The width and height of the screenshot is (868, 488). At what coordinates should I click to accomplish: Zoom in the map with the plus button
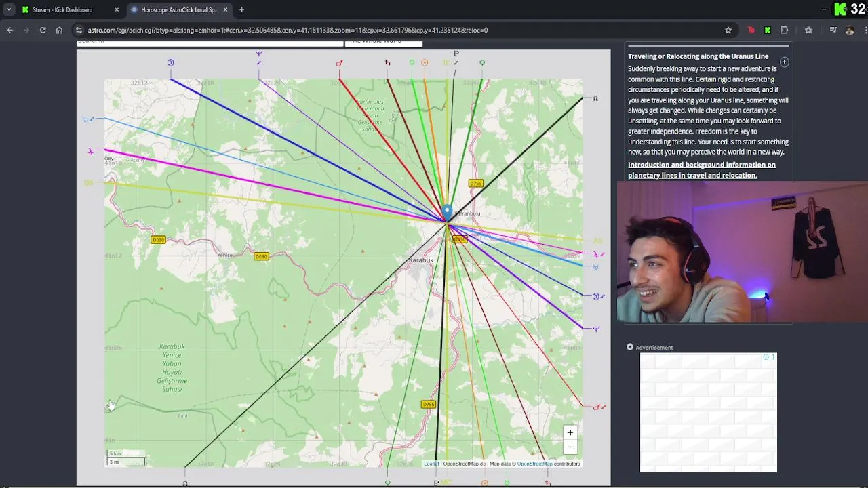pos(570,432)
